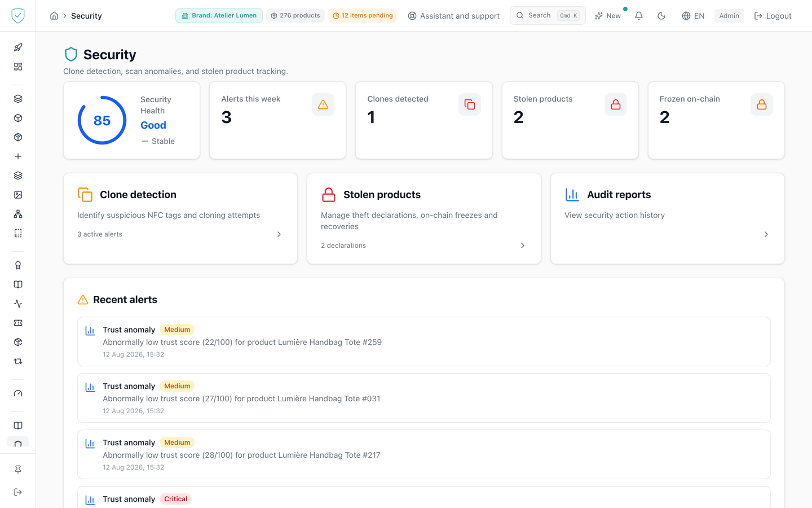The image size is (812, 508).
Task: Open the EN language selector
Action: click(693, 16)
